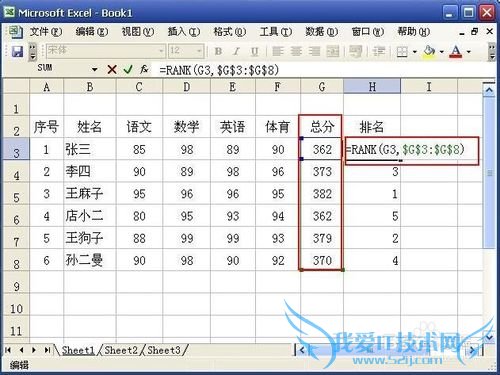Image resolution: width=500 pixels, height=375 pixels.
Task: Select column A header
Action: tap(46, 87)
